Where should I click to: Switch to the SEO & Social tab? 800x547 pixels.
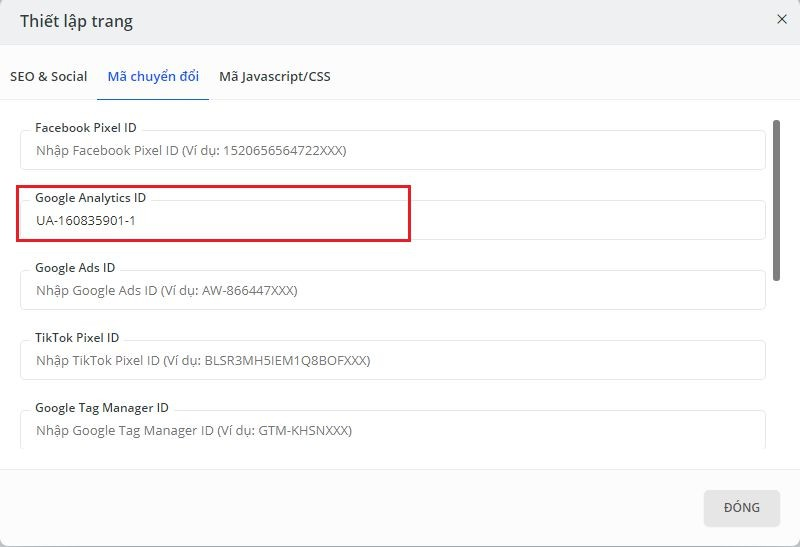pos(48,76)
